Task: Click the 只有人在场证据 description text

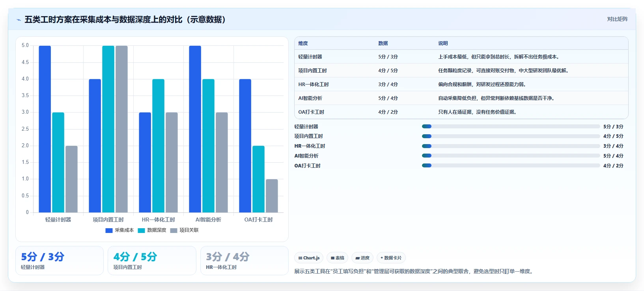Action: point(477,112)
